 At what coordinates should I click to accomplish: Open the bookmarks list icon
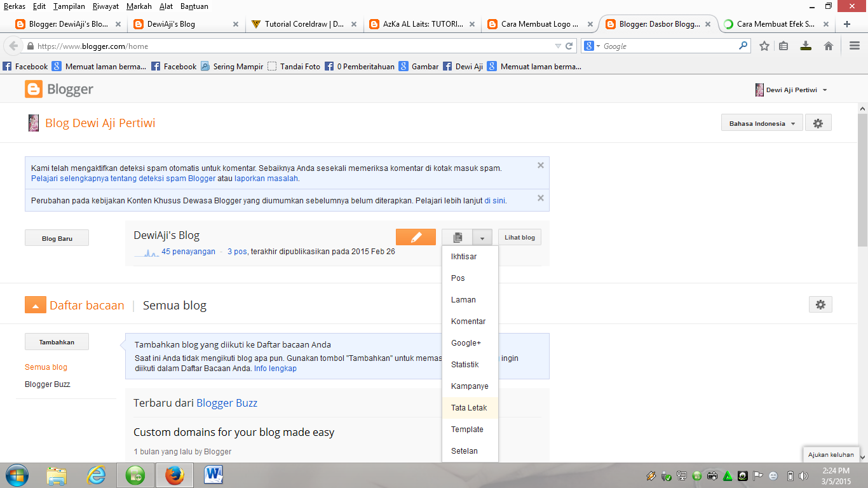(x=783, y=46)
